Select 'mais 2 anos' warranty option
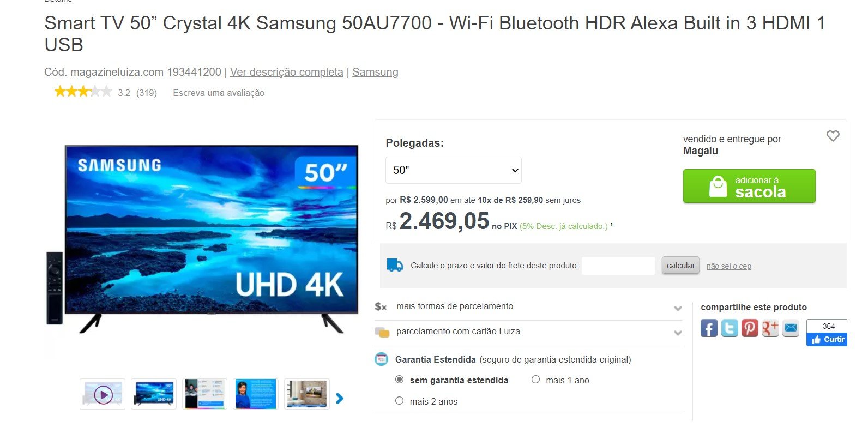The width and height of the screenshot is (868, 427). 399,401
